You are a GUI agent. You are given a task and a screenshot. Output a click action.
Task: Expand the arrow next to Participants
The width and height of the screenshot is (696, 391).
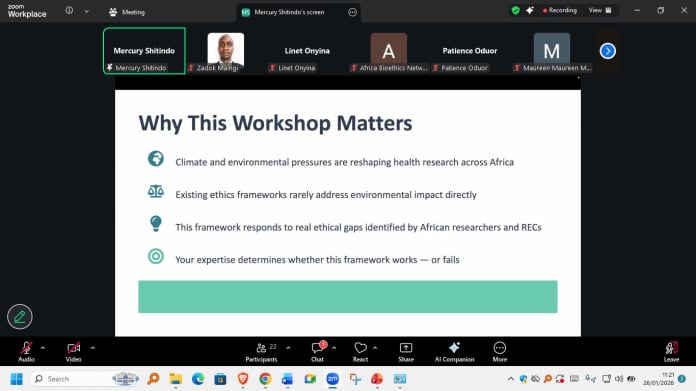tap(288, 348)
